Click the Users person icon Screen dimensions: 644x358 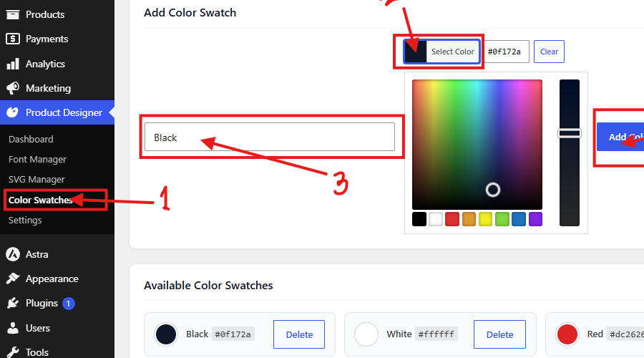[x=13, y=328]
